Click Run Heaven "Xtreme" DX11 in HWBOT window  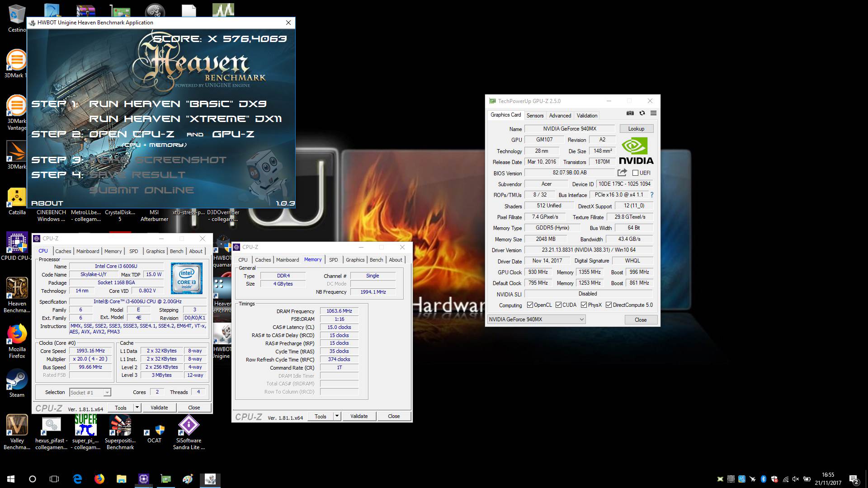tap(185, 119)
